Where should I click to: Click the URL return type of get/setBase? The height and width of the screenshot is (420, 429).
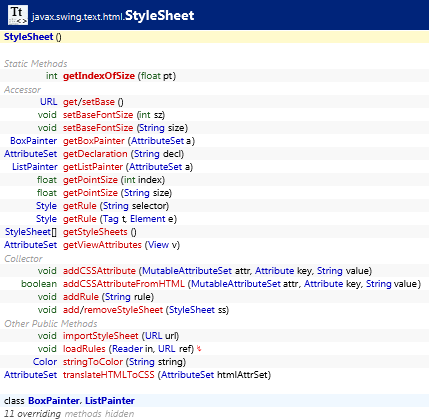click(49, 102)
